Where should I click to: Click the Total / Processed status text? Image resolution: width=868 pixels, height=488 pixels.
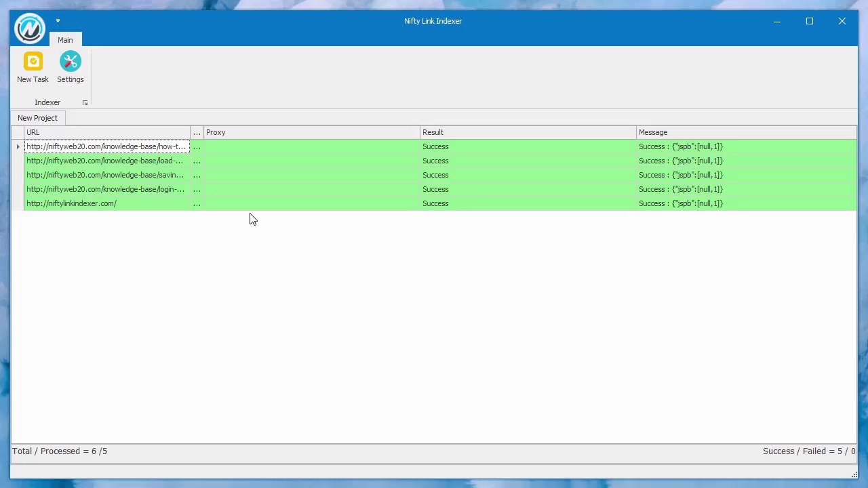click(60, 451)
